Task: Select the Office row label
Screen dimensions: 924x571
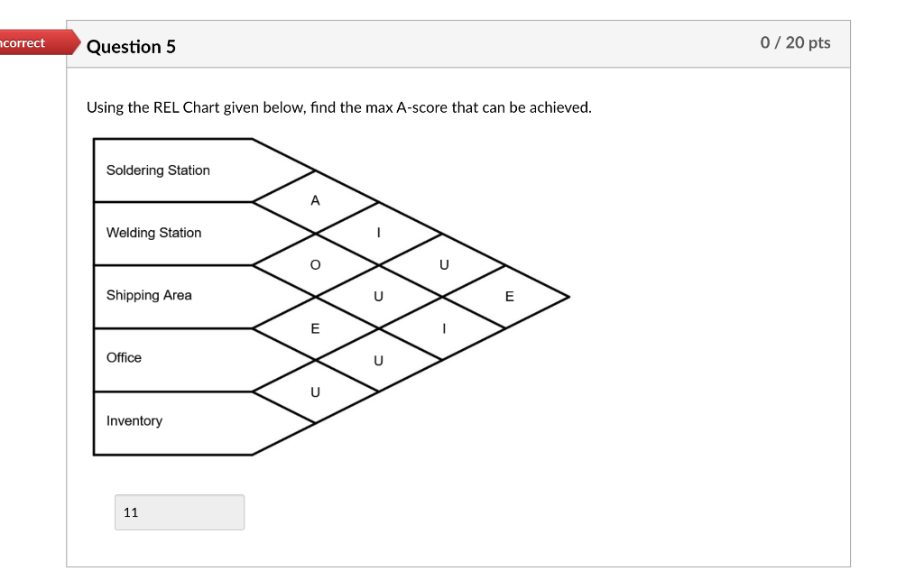Action: (124, 357)
